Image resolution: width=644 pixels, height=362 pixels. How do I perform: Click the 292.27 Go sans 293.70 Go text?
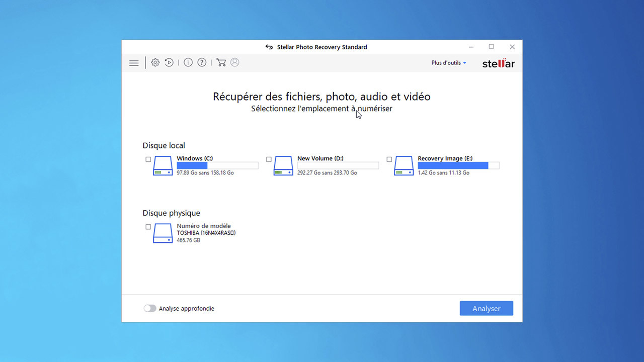327,173
